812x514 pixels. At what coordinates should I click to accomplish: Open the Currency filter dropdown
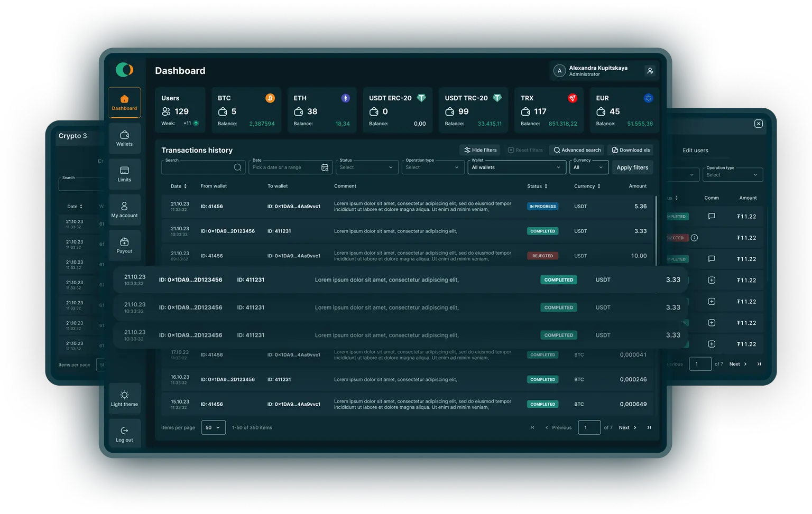[589, 167]
